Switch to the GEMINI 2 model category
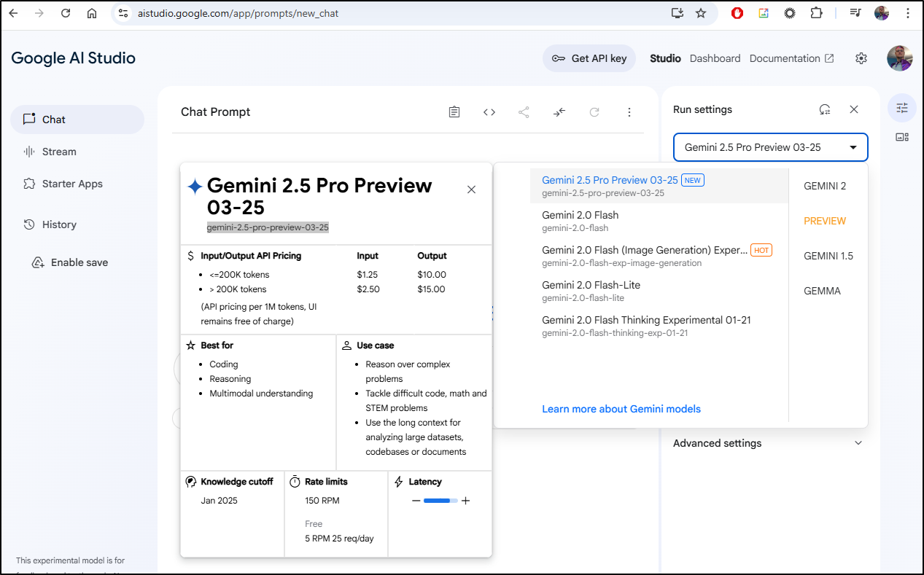 click(x=825, y=186)
